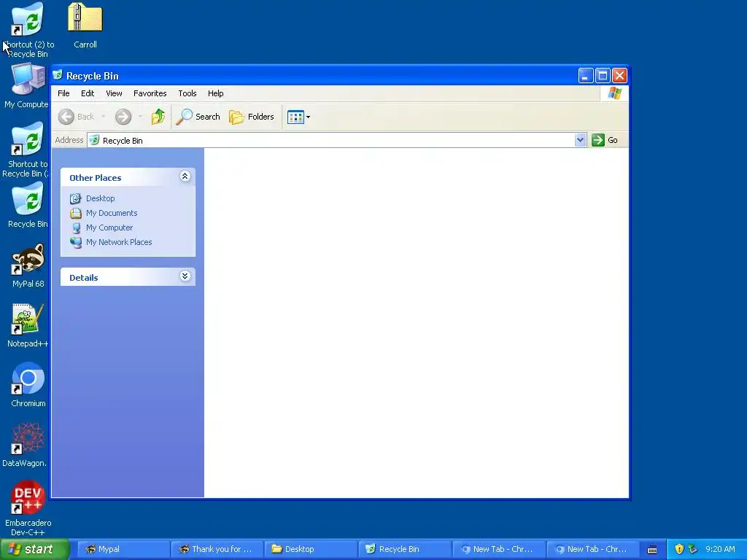This screenshot has width=747, height=560.
Task: Maximize the Recycle Bin window
Action: click(603, 75)
